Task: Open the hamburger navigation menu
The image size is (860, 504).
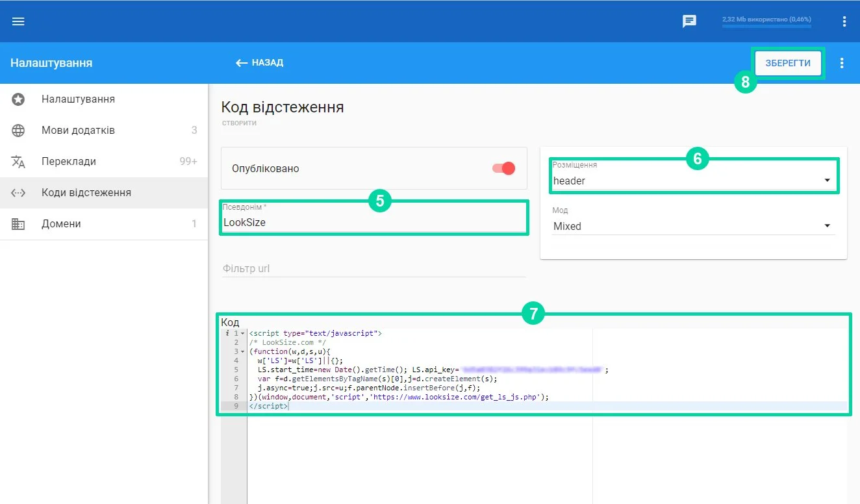Action: (x=18, y=21)
